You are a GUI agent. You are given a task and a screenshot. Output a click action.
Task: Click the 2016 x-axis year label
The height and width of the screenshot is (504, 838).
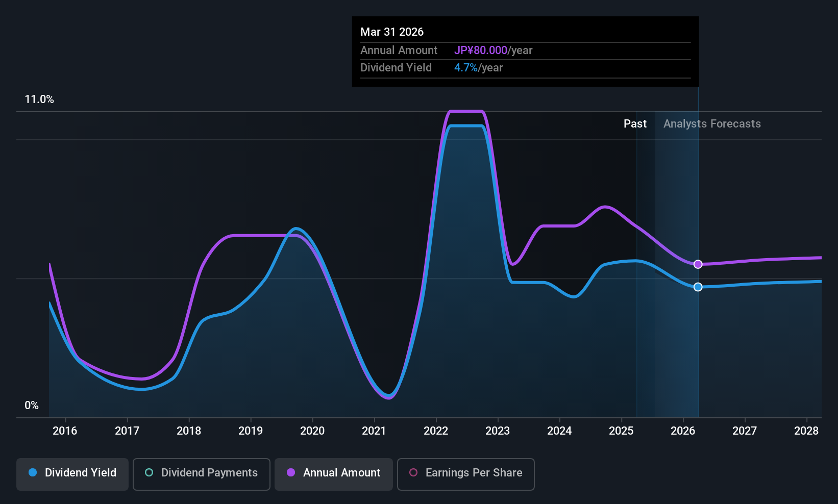tap(65, 431)
